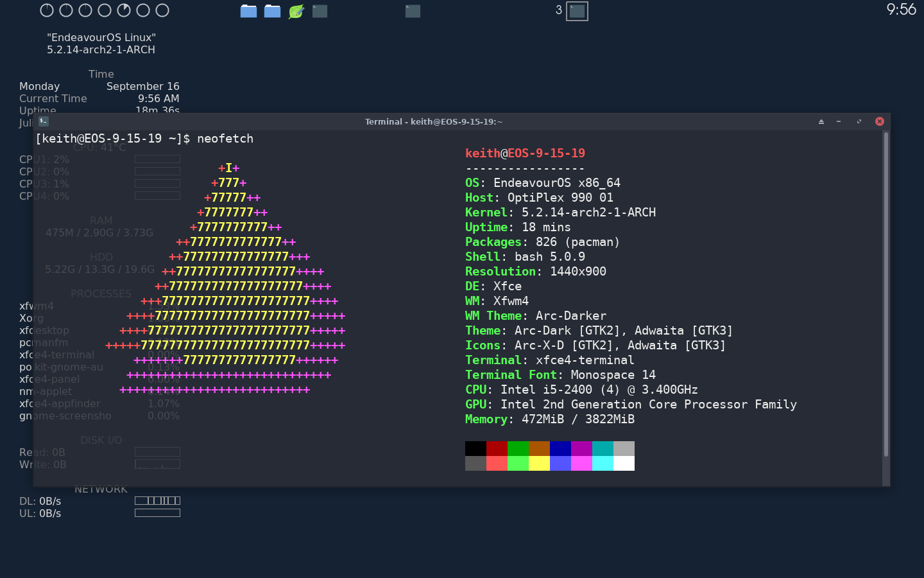Screen dimensions: 924x578
Task: Shade the terminal window with up-arrow button
Action: click(x=821, y=121)
